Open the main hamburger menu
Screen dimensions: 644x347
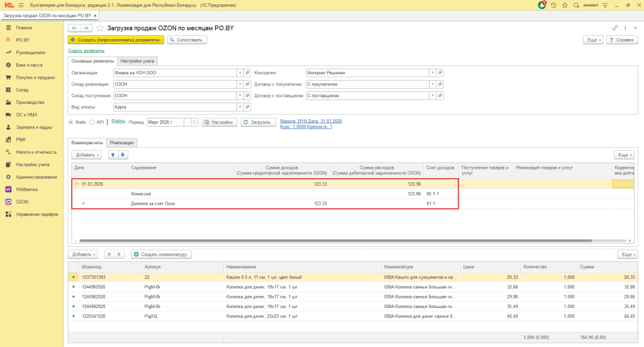[x=21, y=5]
